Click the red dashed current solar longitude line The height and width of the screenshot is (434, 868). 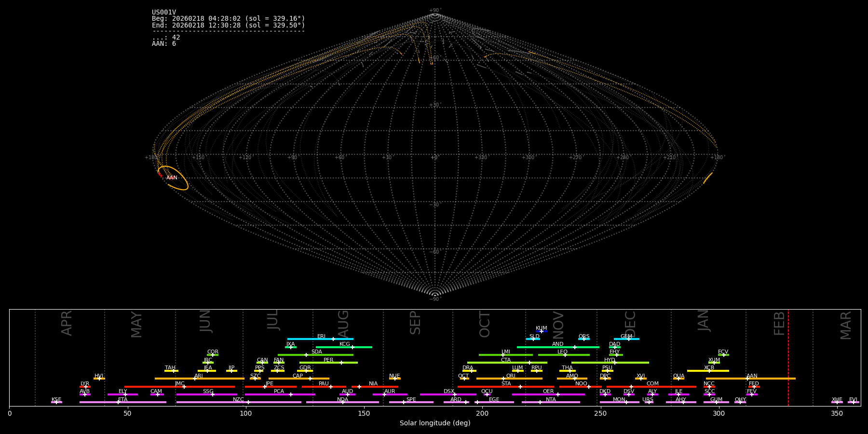coord(788,357)
